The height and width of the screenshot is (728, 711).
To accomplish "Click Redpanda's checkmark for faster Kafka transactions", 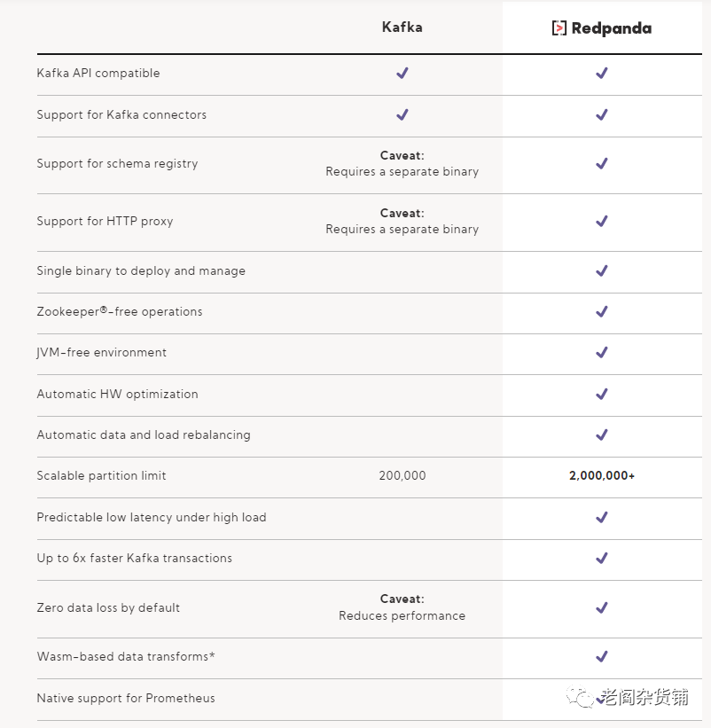I will click(602, 558).
